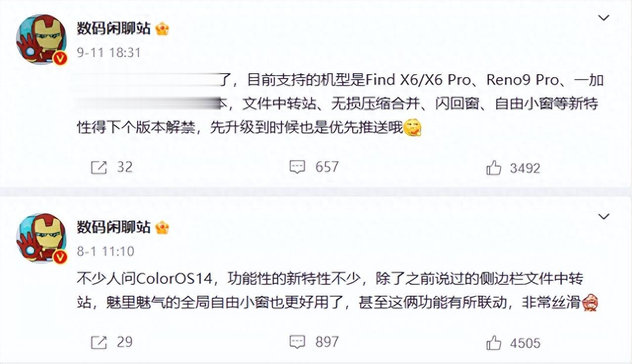Click the 9-11 18:31 timestamp
632x364 pixels.
[109, 52]
